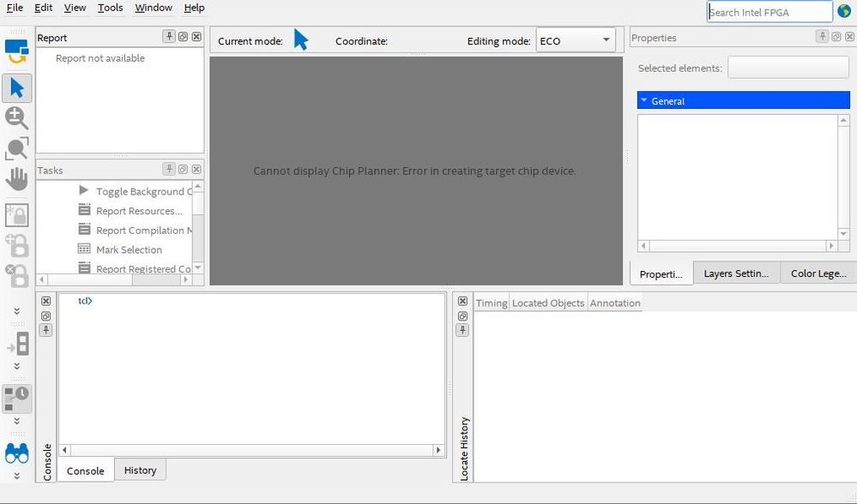Click the globe icon beside search box
The width and height of the screenshot is (857, 504).
click(844, 11)
